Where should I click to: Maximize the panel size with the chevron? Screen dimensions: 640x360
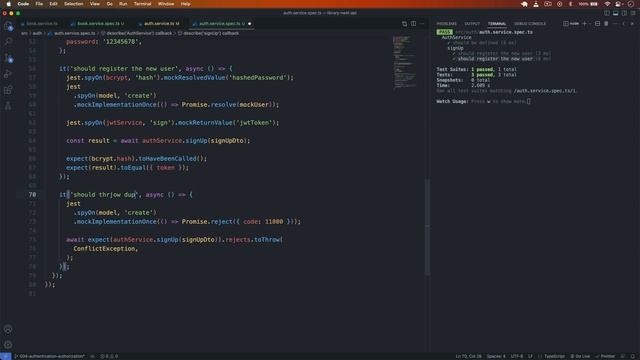point(623,24)
